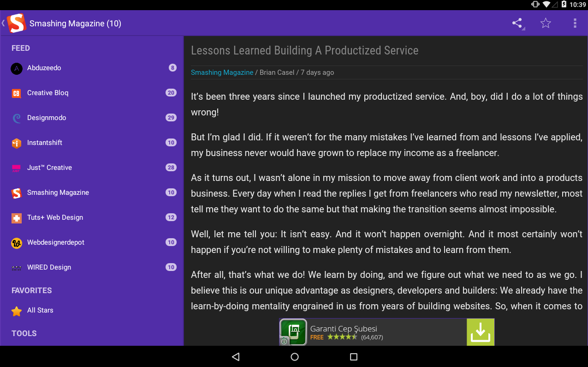Screen dimensions: 588x367
Task: Collapse drawer using the back chevron
Action: click(x=3, y=23)
